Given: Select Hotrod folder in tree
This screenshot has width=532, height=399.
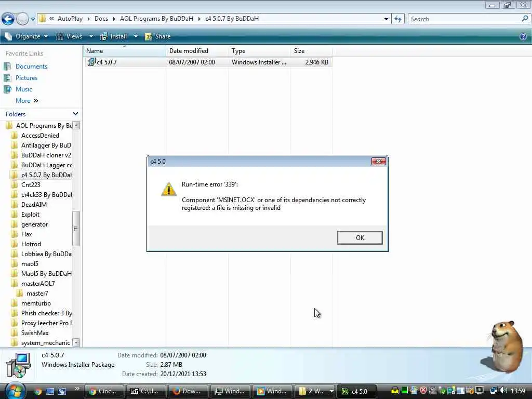Looking at the screenshot, I should tap(31, 244).
